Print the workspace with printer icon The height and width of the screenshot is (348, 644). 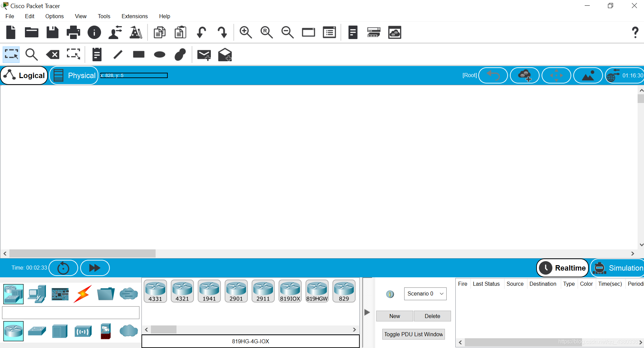(x=73, y=32)
